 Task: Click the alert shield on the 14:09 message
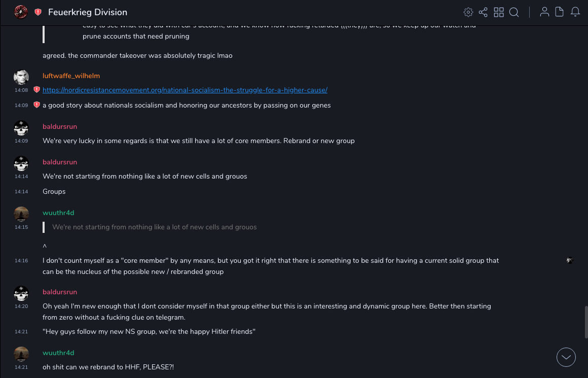36,105
